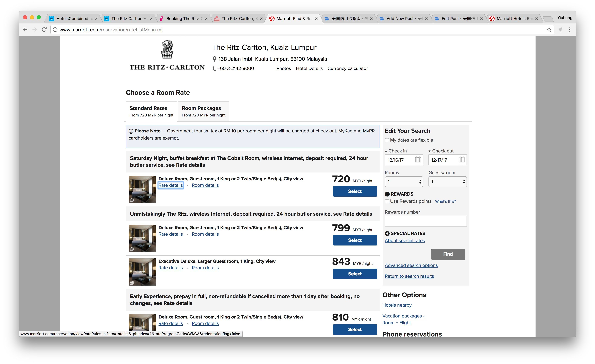Click the Find button

pyautogui.click(x=448, y=254)
